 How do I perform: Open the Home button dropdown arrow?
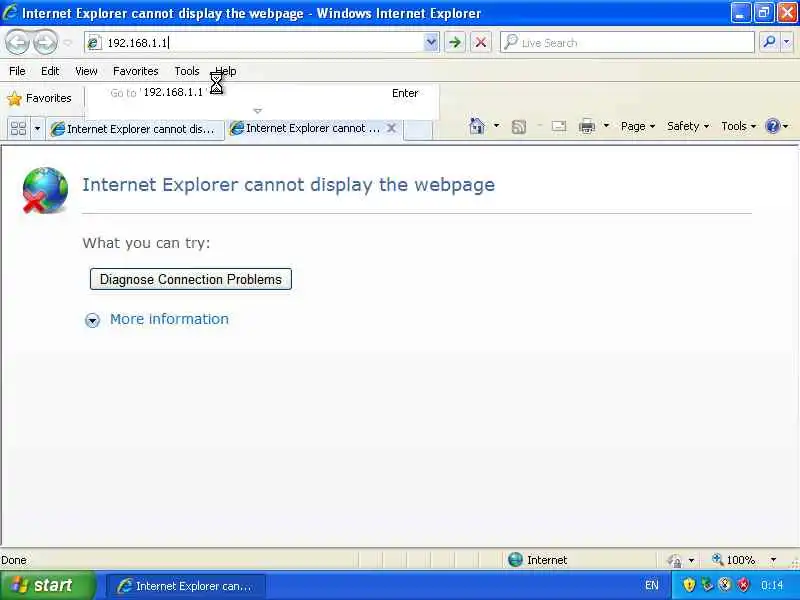(x=496, y=126)
